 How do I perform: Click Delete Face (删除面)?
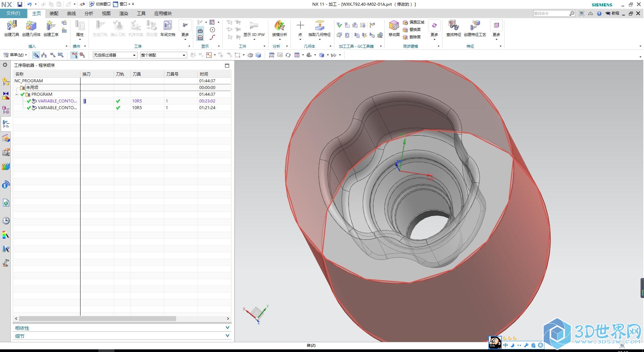pos(412,37)
